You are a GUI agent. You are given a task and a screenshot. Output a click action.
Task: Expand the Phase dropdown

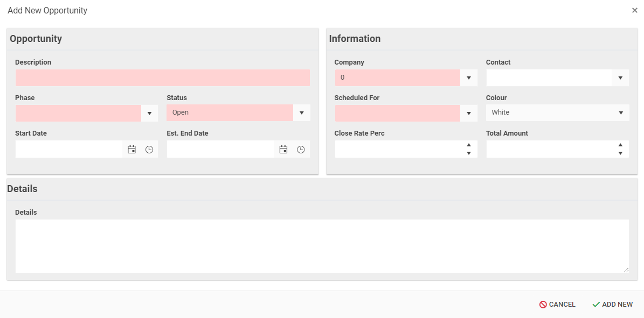click(149, 114)
